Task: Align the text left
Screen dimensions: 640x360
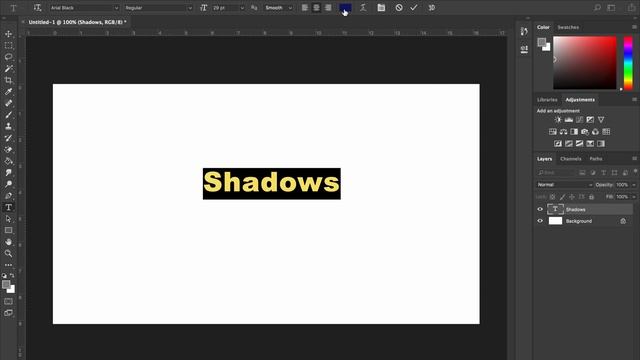Action: [x=304, y=8]
